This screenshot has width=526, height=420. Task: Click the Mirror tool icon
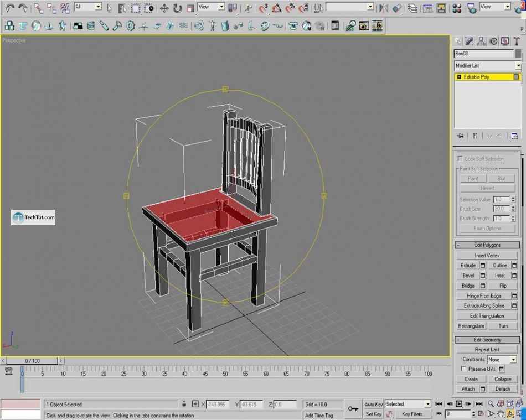384,8
